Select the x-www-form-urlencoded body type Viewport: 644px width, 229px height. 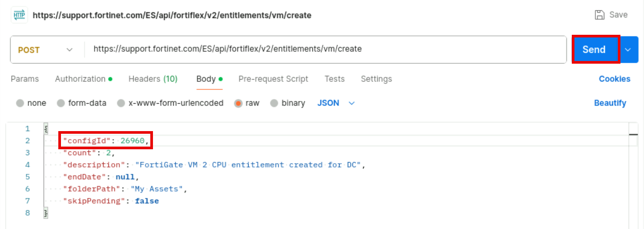coord(170,103)
